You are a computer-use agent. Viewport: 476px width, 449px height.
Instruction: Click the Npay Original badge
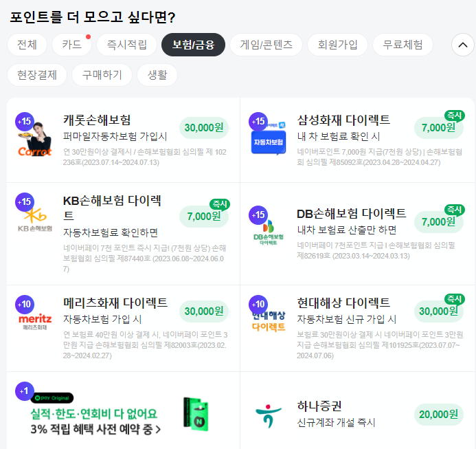click(x=52, y=398)
